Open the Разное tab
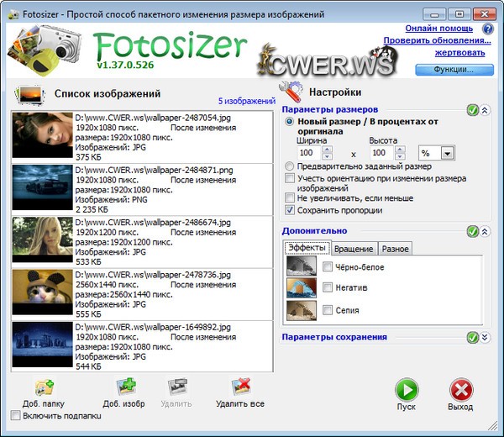 click(x=395, y=249)
